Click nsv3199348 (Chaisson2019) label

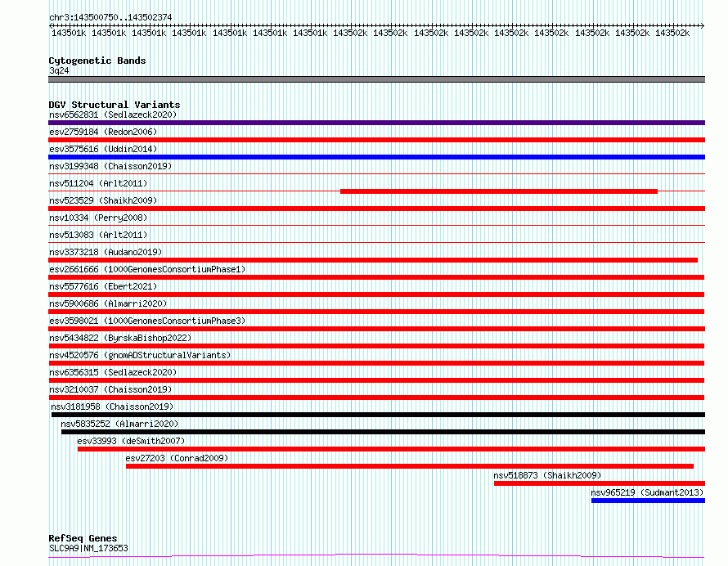[110, 166]
